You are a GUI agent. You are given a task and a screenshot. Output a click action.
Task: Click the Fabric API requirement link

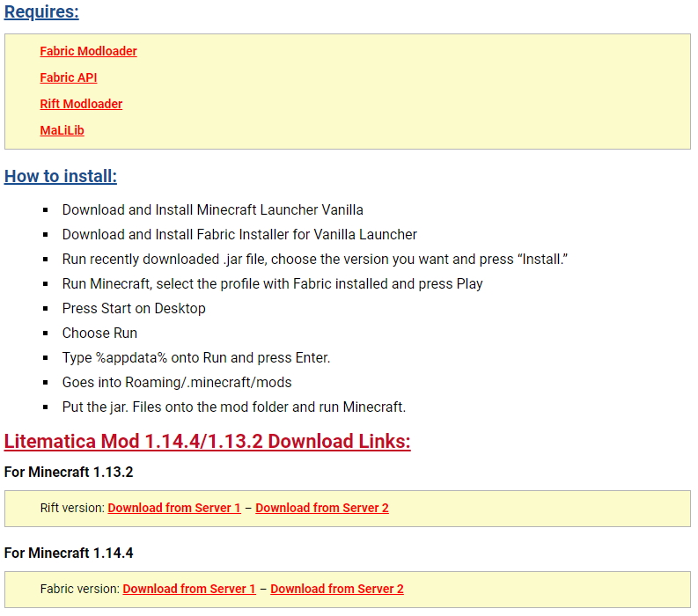point(68,77)
